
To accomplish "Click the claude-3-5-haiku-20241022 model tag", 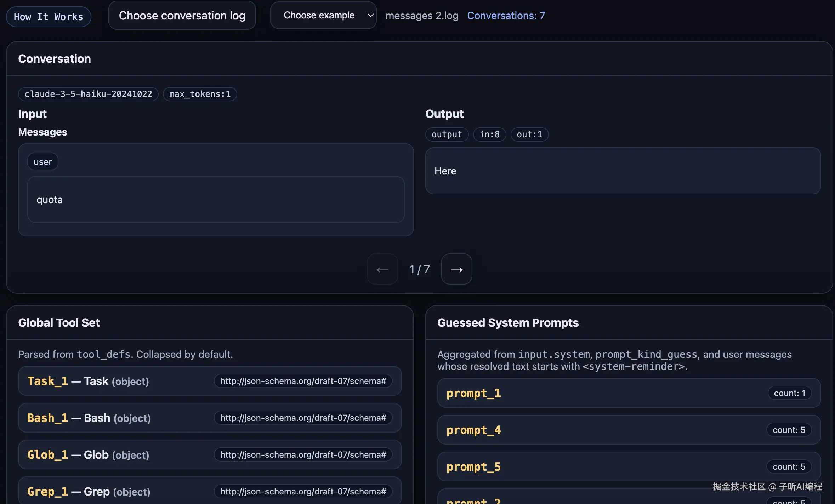I will [x=88, y=94].
